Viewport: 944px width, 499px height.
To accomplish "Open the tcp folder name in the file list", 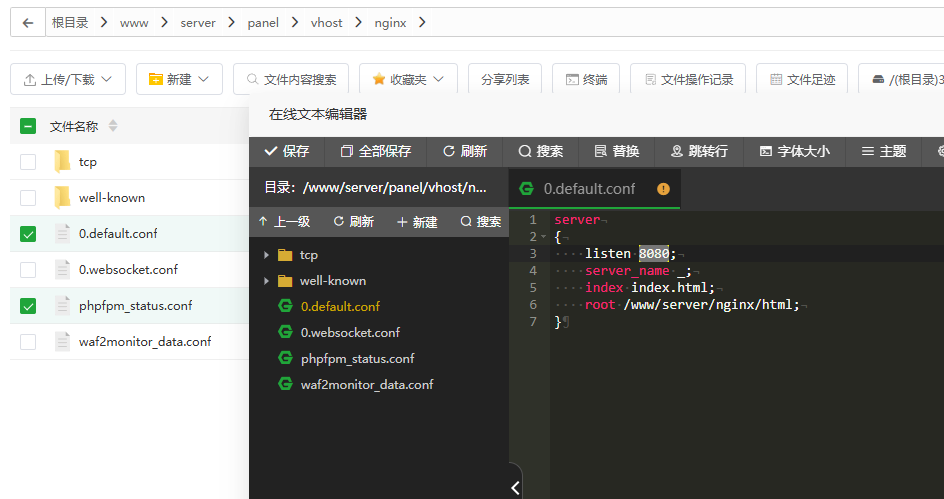I will tap(88, 162).
